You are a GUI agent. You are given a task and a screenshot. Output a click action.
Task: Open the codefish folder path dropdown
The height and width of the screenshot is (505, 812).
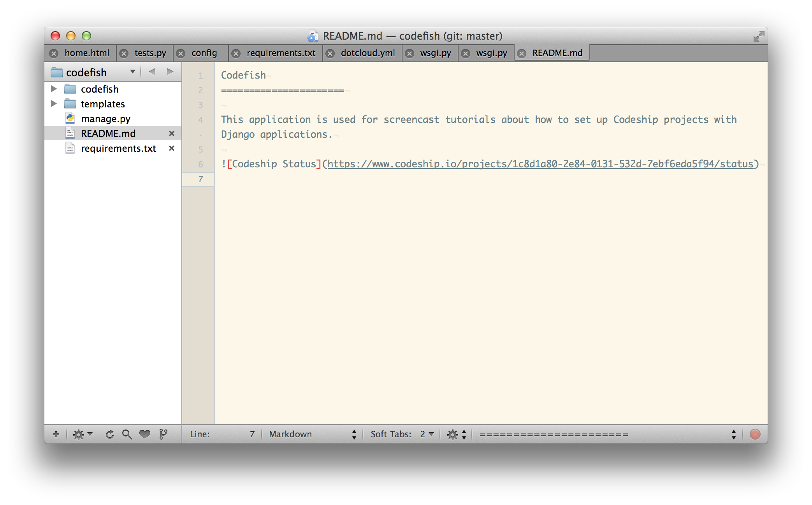click(133, 72)
